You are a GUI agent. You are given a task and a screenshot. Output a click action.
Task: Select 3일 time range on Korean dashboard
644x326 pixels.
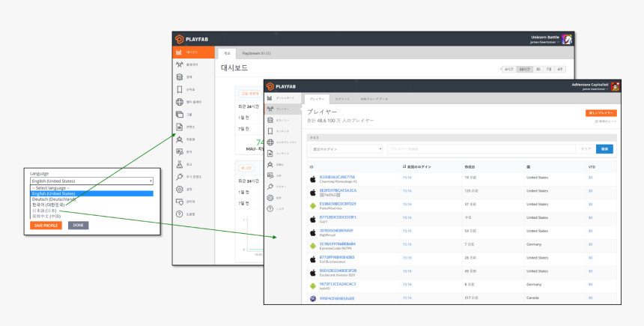click(x=538, y=70)
